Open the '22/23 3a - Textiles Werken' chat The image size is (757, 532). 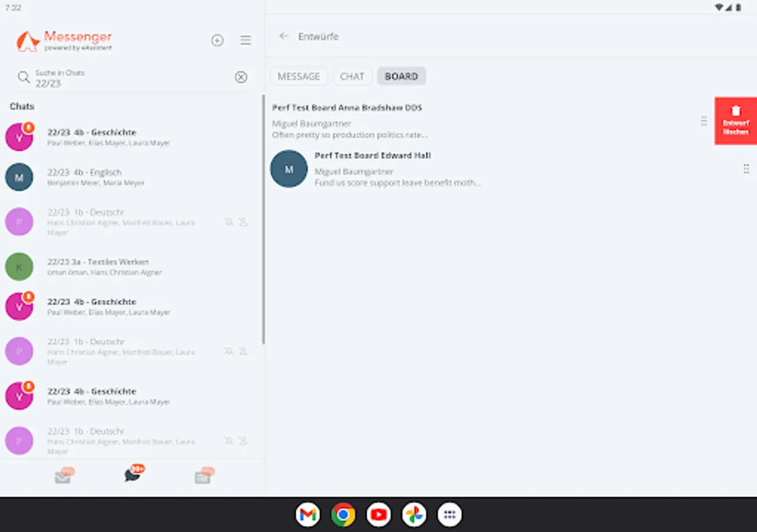point(131,267)
